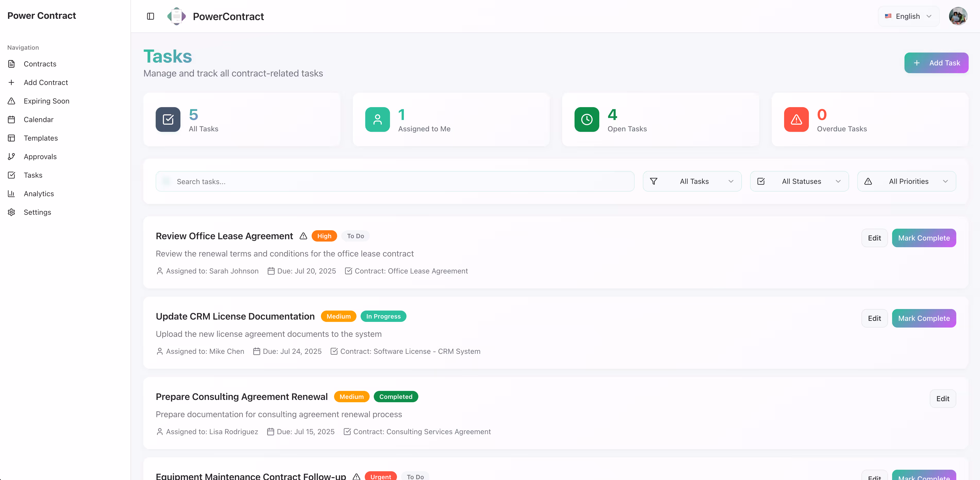Click the Completed status badge
980x480 pixels.
396,397
